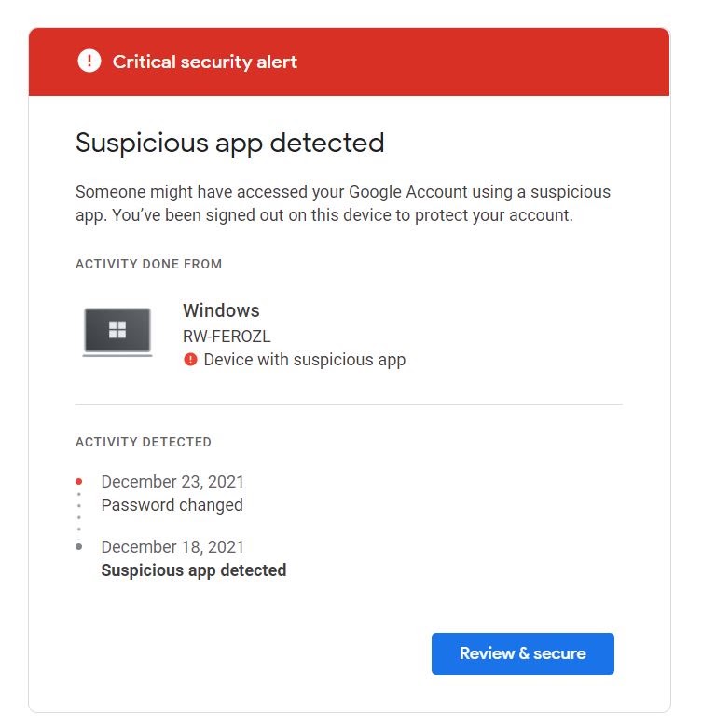The width and height of the screenshot is (702, 728).
Task: Select the bold "Suspicious app detected" activity entry
Action: pyautogui.click(x=193, y=570)
